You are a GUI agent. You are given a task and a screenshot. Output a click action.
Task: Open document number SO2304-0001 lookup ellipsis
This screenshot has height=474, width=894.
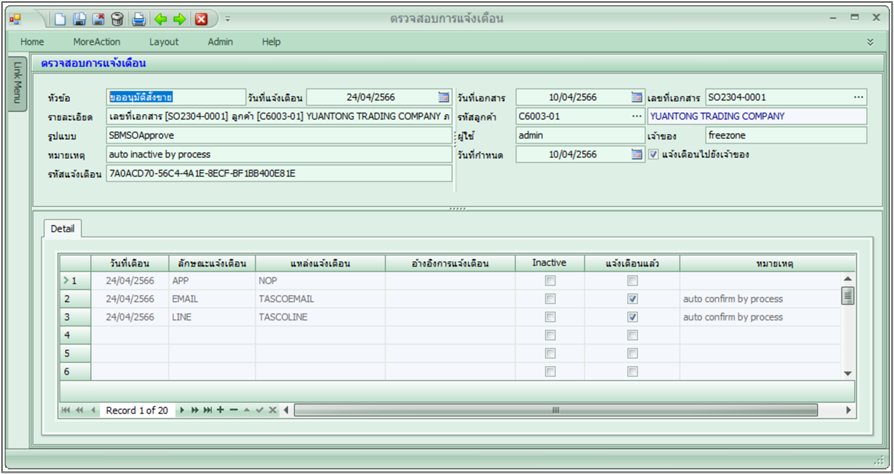click(x=858, y=98)
